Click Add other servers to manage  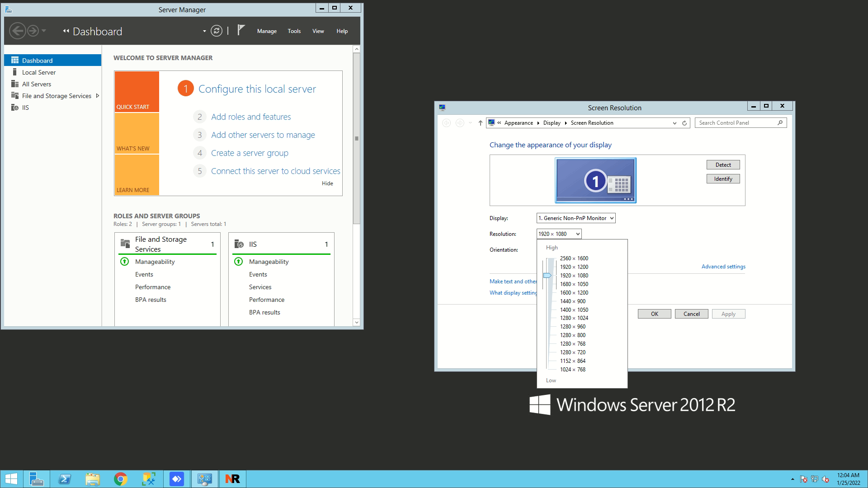[x=263, y=135]
